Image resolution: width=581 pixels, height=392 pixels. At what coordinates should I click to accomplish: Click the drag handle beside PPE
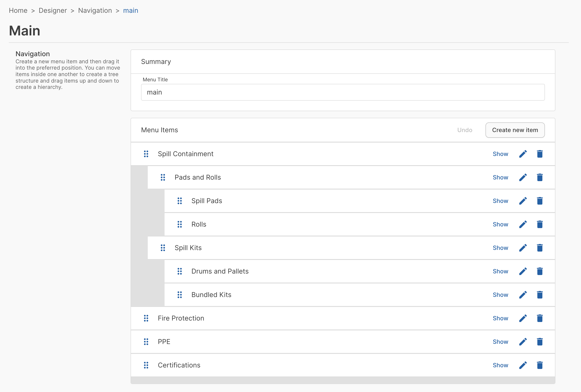point(146,341)
